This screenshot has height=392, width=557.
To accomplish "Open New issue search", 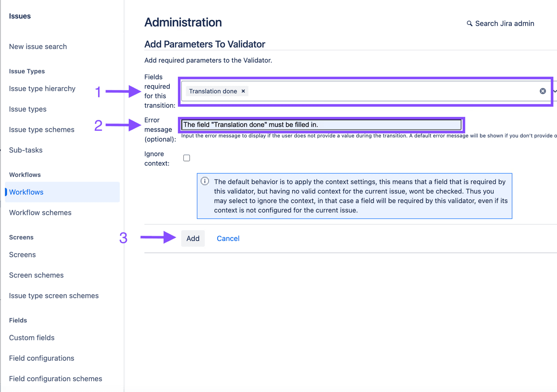I will pyautogui.click(x=38, y=46).
